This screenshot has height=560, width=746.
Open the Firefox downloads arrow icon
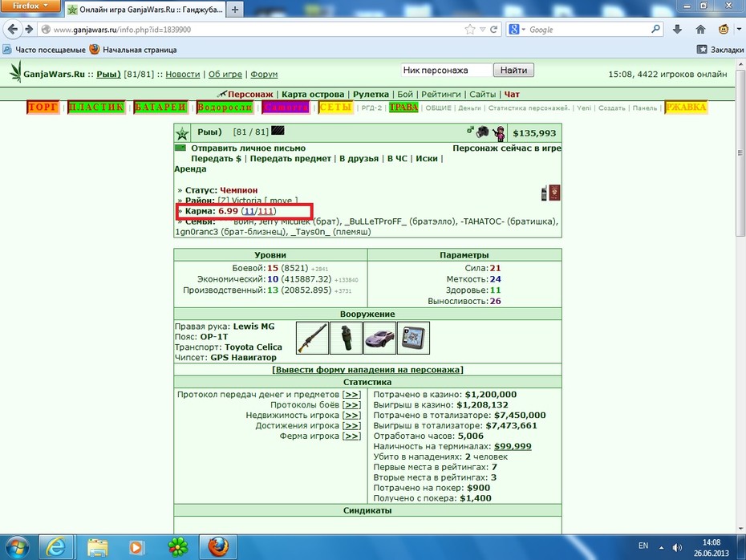coord(678,30)
